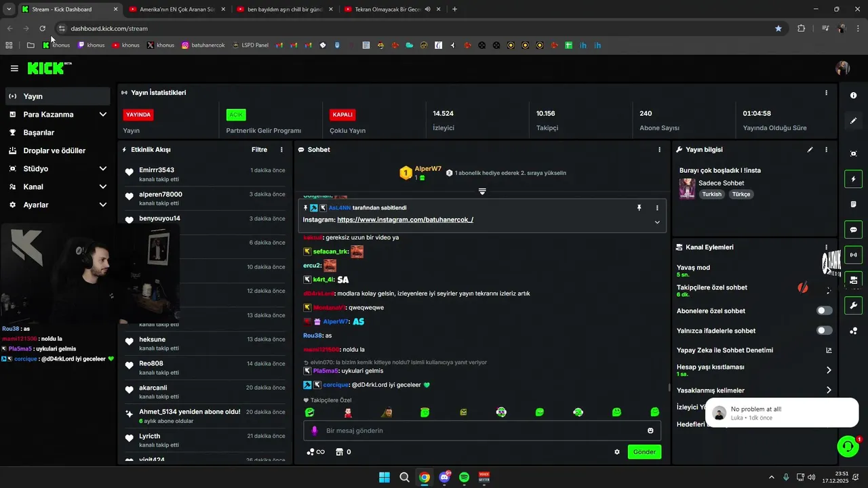Viewport: 868px width, 488px height.
Task: Open Discord from the taskbar
Action: tap(444, 477)
